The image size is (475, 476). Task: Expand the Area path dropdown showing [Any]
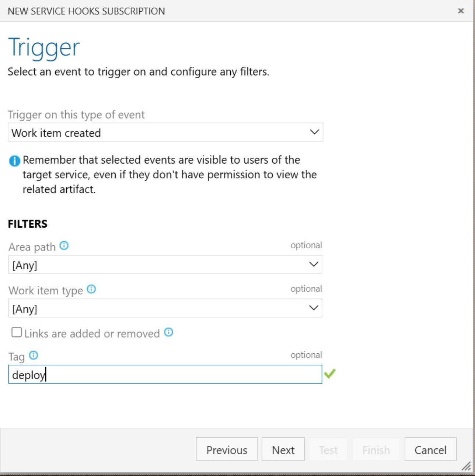pyautogui.click(x=165, y=264)
